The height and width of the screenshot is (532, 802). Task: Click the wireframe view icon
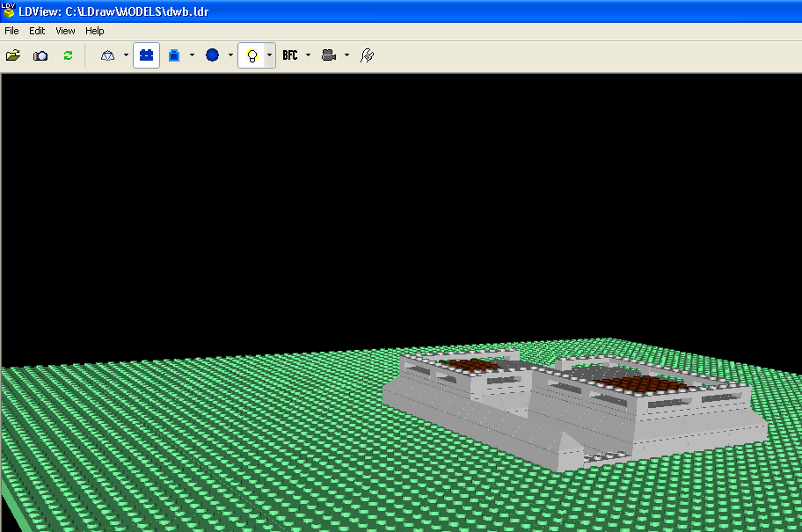[x=108, y=55]
